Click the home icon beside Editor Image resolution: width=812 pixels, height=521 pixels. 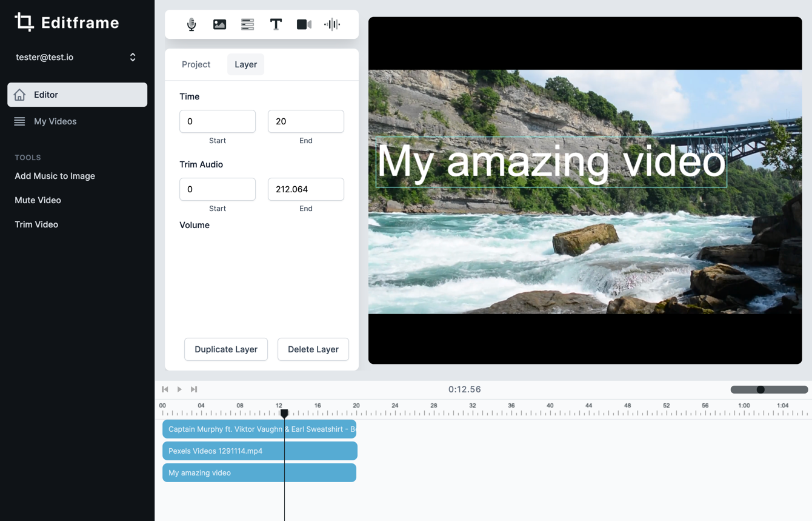(20, 95)
